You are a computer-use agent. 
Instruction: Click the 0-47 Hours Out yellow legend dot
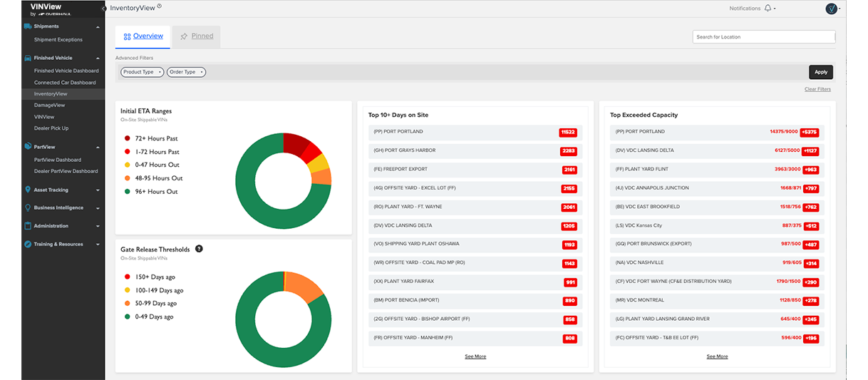coord(127,165)
